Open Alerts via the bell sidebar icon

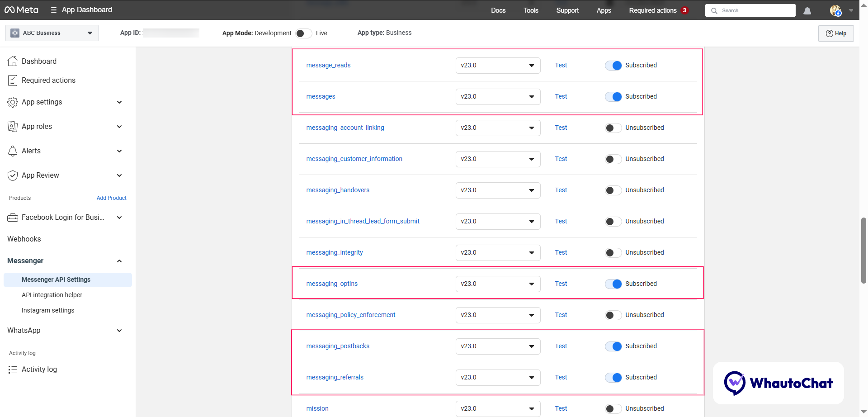13,151
